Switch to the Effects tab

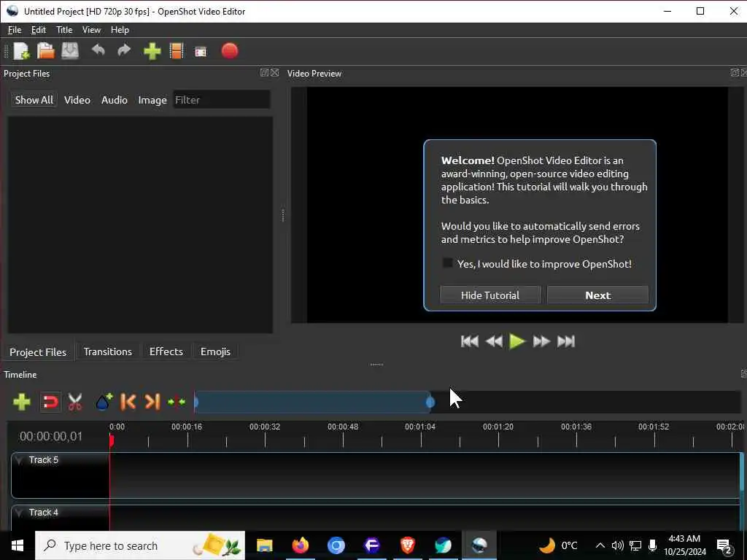[x=166, y=351]
